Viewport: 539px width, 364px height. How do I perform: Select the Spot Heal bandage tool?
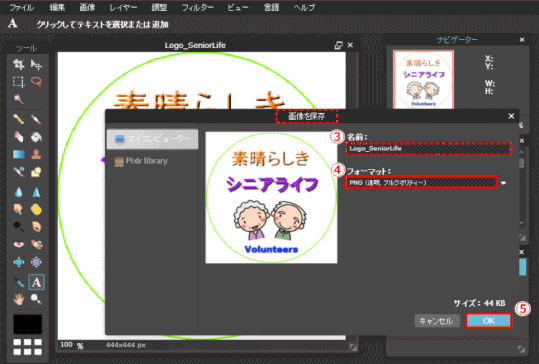click(36, 244)
